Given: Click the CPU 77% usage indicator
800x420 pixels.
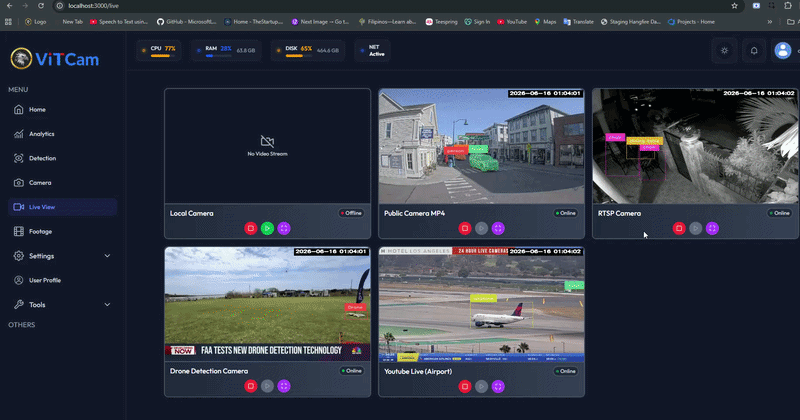Looking at the screenshot, I should point(159,51).
